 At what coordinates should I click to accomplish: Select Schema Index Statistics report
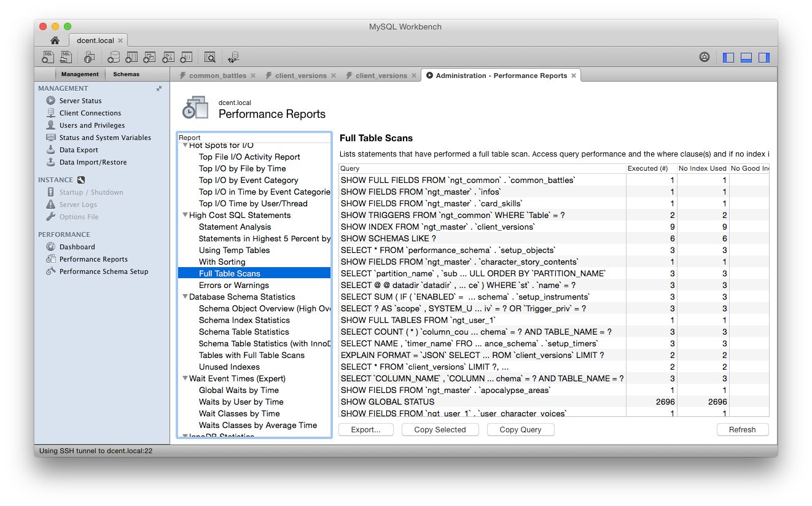(x=244, y=320)
